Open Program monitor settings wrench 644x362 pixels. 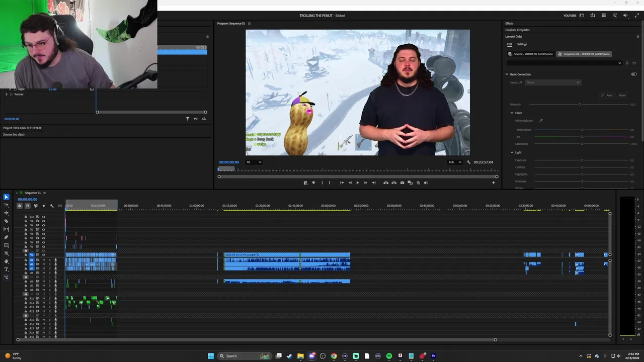coord(468,162)
